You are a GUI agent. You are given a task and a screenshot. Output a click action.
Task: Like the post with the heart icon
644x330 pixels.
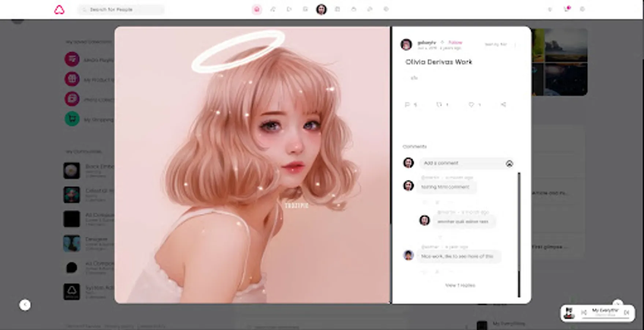click(471, 105)
